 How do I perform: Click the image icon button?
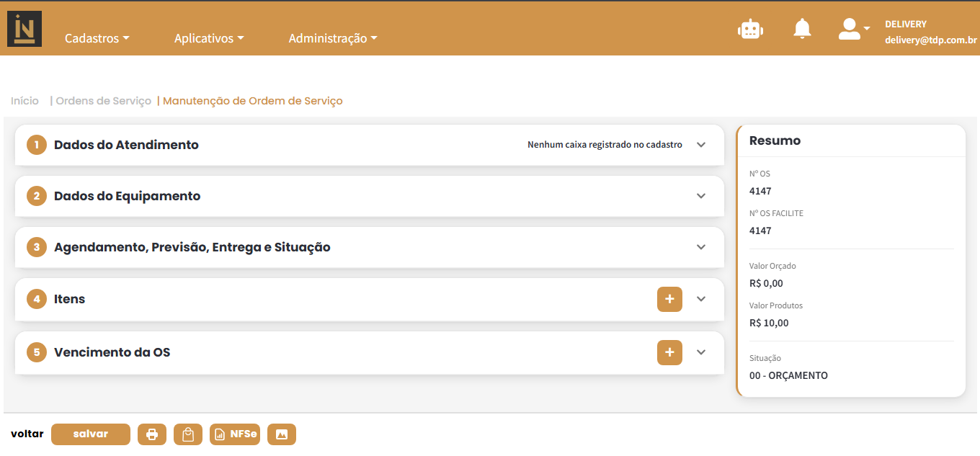282,434
